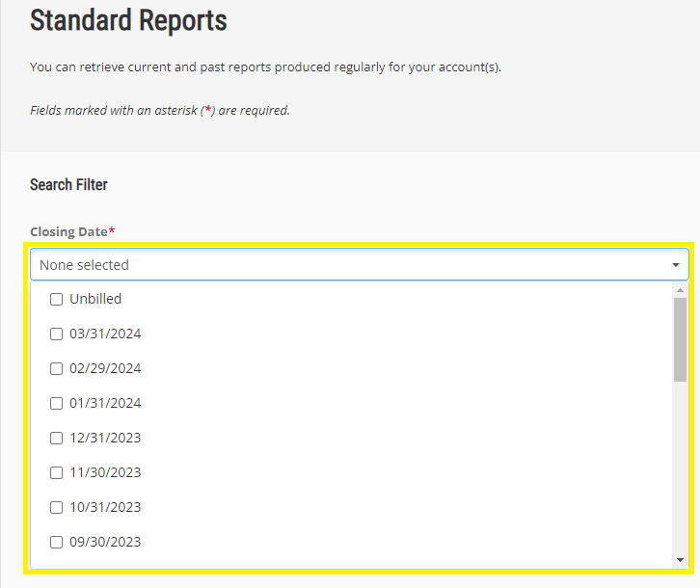700x588 pixels.
Task: Click the 11/30/2023 date label
Action: click(x=105, y=472)
